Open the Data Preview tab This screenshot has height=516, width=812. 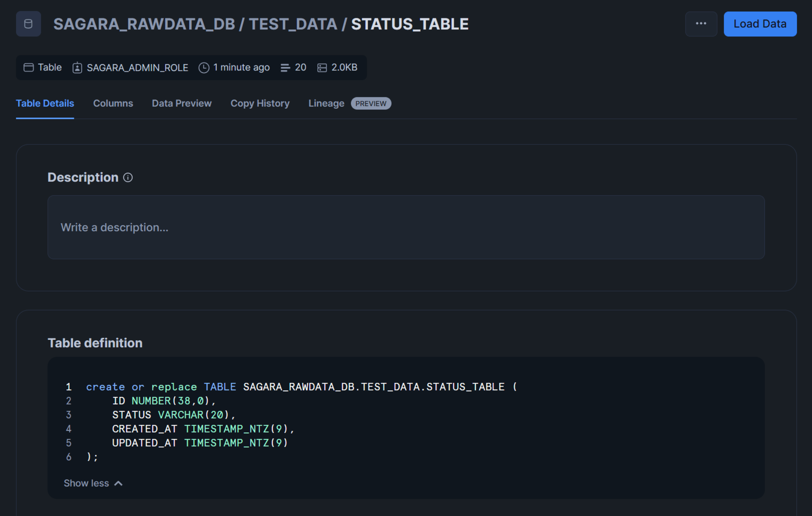(182, 104)
